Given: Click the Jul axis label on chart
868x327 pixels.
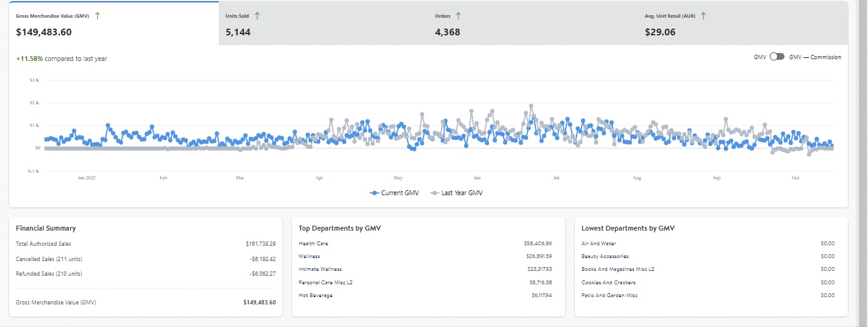Looking at the screenshot, I should [x=557, y=178].
